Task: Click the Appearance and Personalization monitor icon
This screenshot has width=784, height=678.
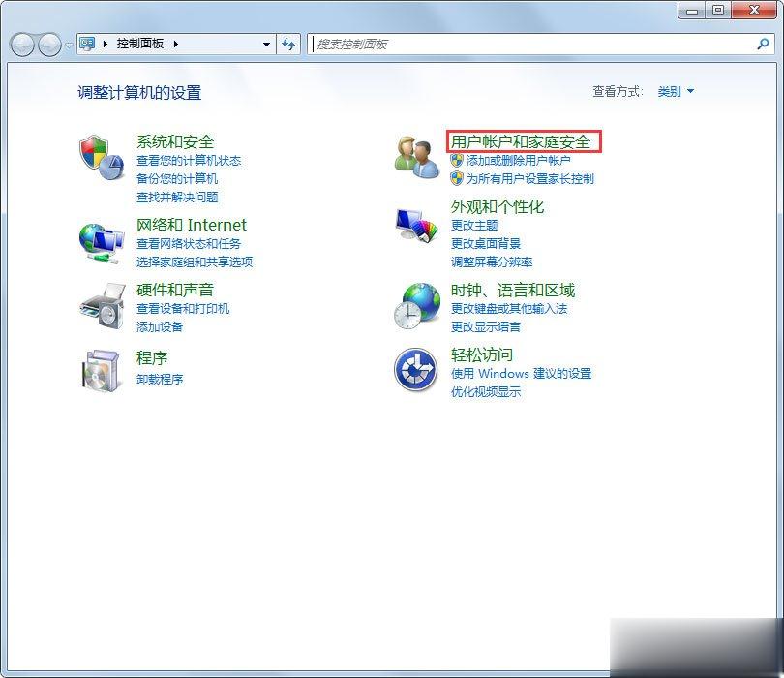Action: tap(416, 225)
